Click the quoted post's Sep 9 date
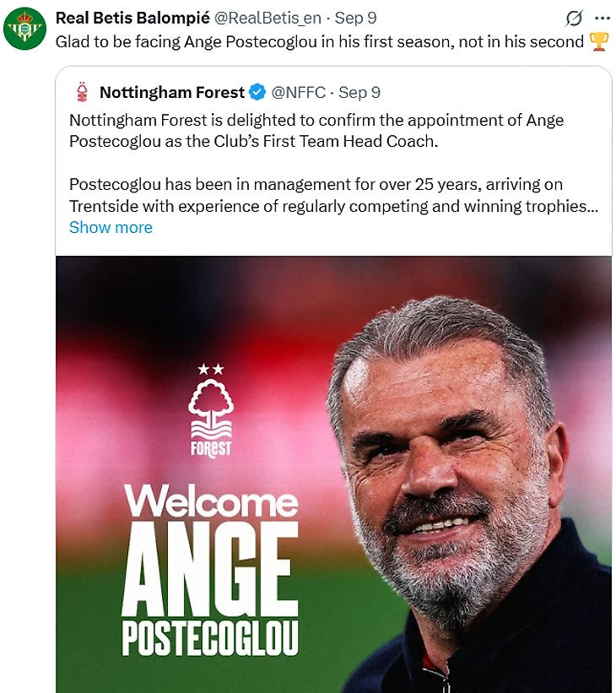The width and height of the screenshot is (616, 693). click(x=359, y=92)
